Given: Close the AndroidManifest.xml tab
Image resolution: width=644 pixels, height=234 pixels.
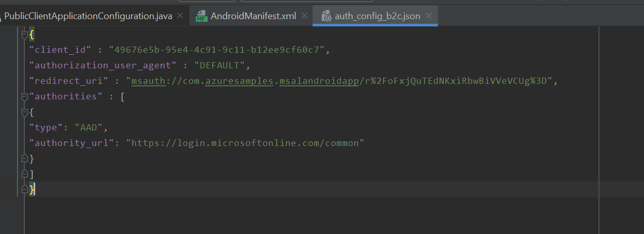Looking at the screenshot, I should (304, 16).
